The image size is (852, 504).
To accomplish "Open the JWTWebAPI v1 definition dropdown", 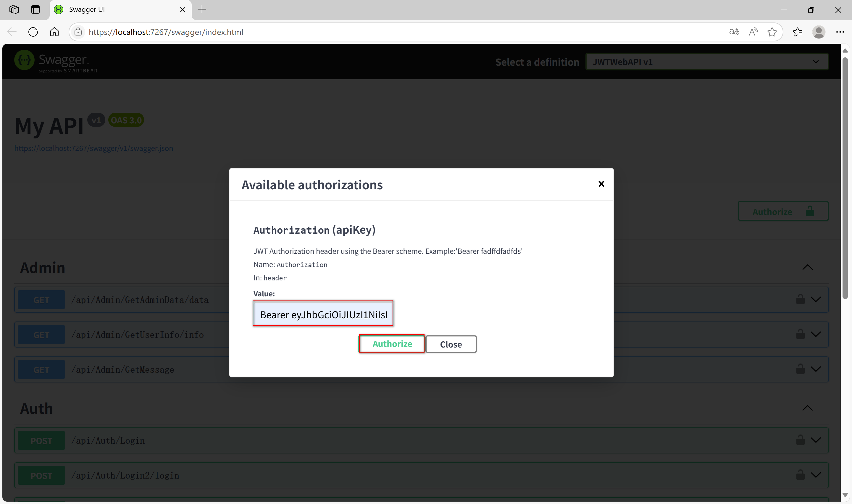I will pyautogui.click(x=707, y=62).
